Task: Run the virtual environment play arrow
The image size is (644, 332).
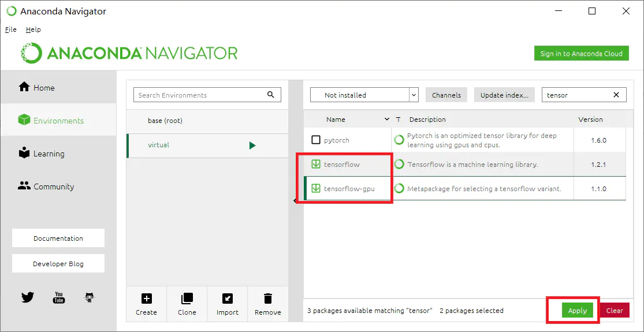Action: click(x=252, y=146)
